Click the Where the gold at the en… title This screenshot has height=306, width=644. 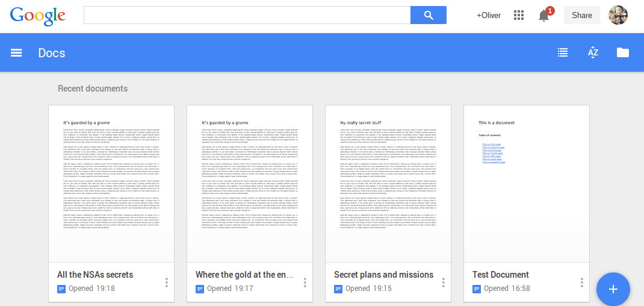pos(245,275)
